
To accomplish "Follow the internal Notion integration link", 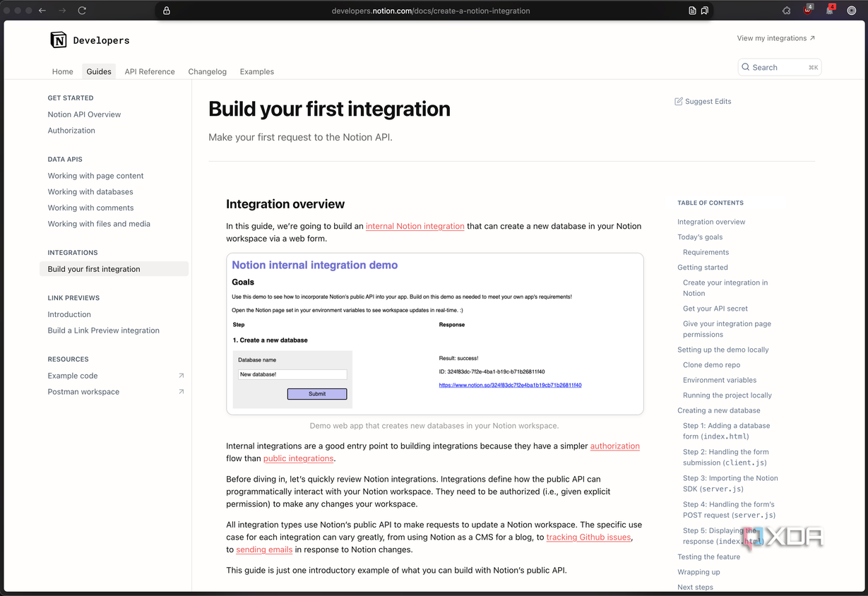I will coord(415,227).
